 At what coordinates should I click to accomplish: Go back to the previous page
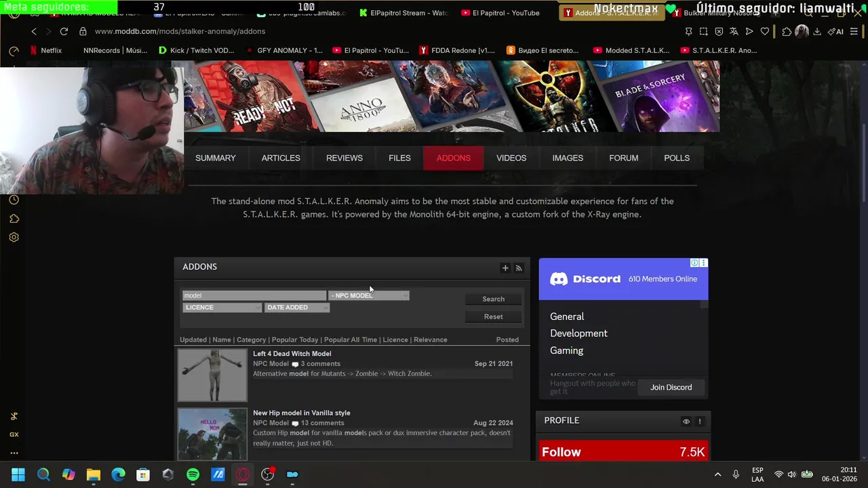pos(34,31)
